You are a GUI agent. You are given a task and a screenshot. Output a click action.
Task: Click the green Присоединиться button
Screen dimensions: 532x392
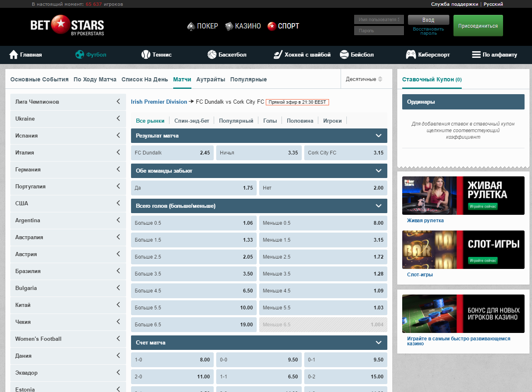point(478,26)
